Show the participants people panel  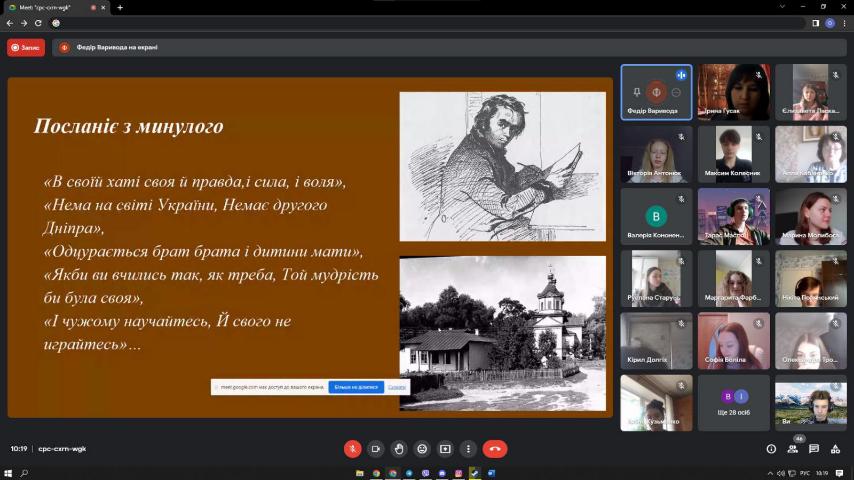[x=792, y=449]
